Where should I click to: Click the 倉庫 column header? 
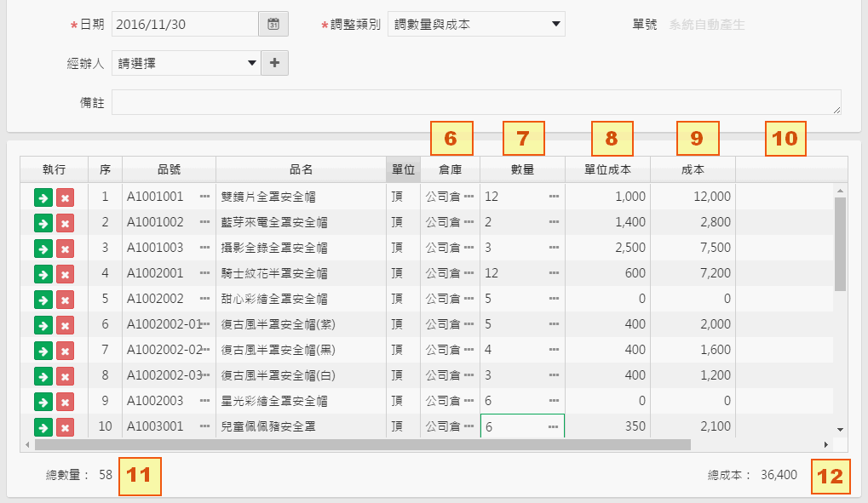[450, 170]
